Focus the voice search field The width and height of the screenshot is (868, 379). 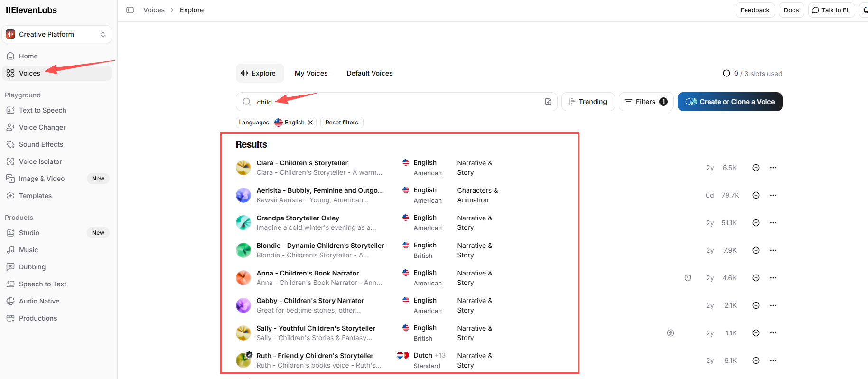394,102
